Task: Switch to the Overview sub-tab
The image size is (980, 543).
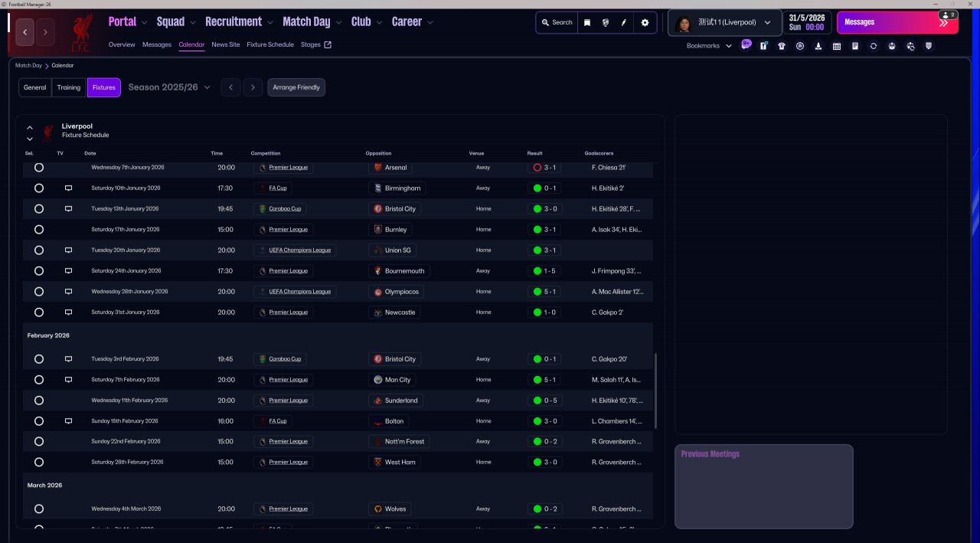Action: click(122, 44)
